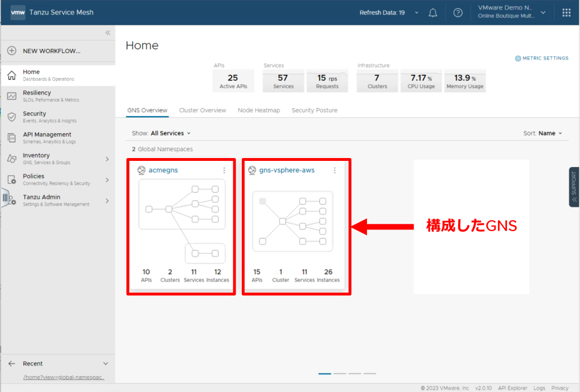Click the 7 Clusters metric tile
The width and height of the screenshot is (580, 392).
pyautogui.click(x=377, y=81)
